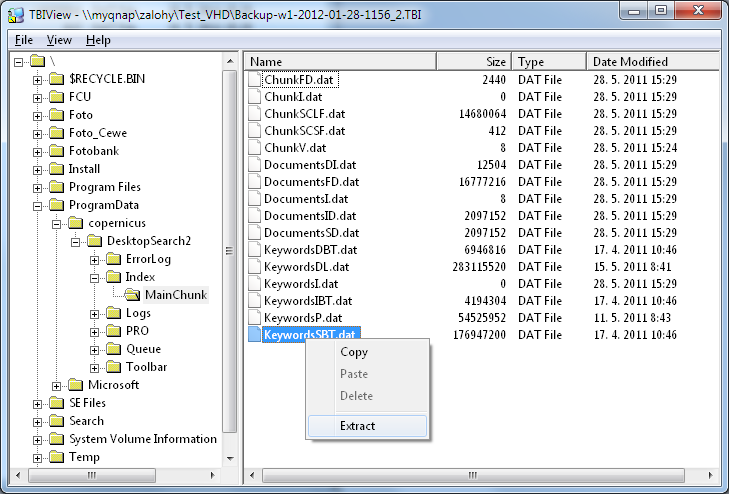Choose Extract from the context menu
Screen dimensions: 729x494
367,426
